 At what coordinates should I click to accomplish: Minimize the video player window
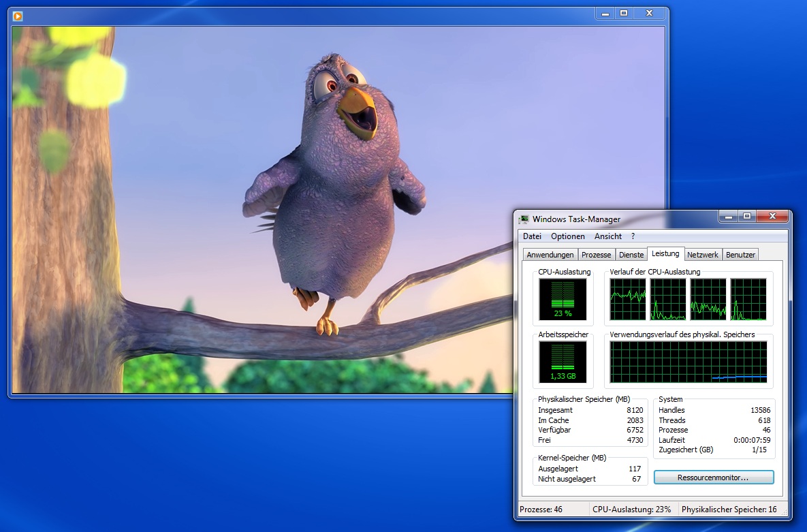(605, 14)
